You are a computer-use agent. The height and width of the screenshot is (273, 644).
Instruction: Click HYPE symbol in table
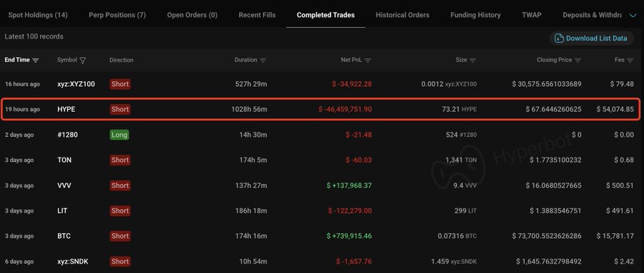[x=66, y=110]
